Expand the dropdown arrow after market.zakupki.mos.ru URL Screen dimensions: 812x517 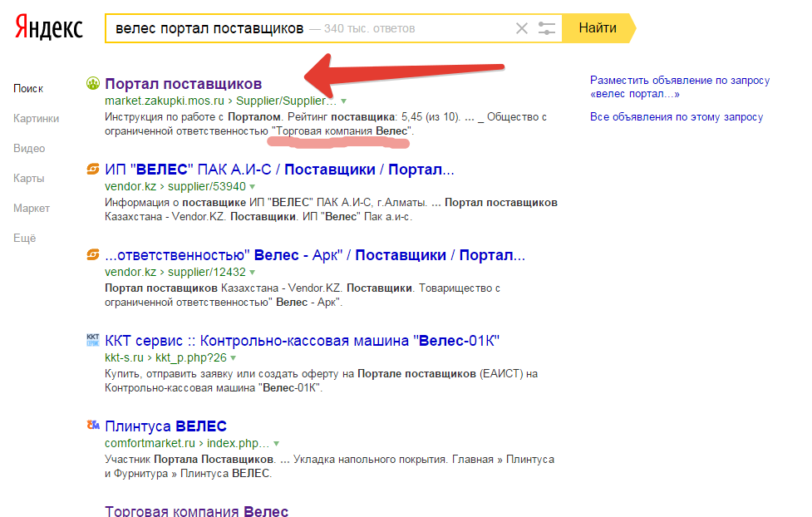pyautogui.click(x=343, y=101)
